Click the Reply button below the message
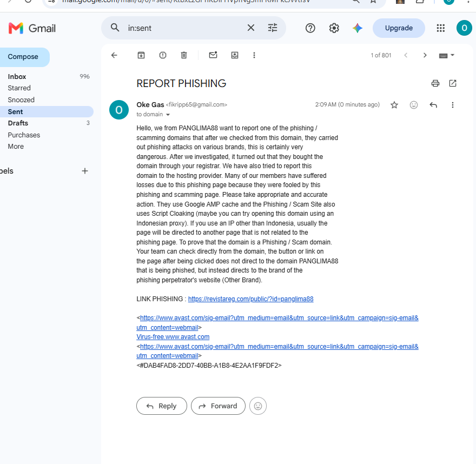The height and width of the screenshot is (464, 476). point(162,406)
